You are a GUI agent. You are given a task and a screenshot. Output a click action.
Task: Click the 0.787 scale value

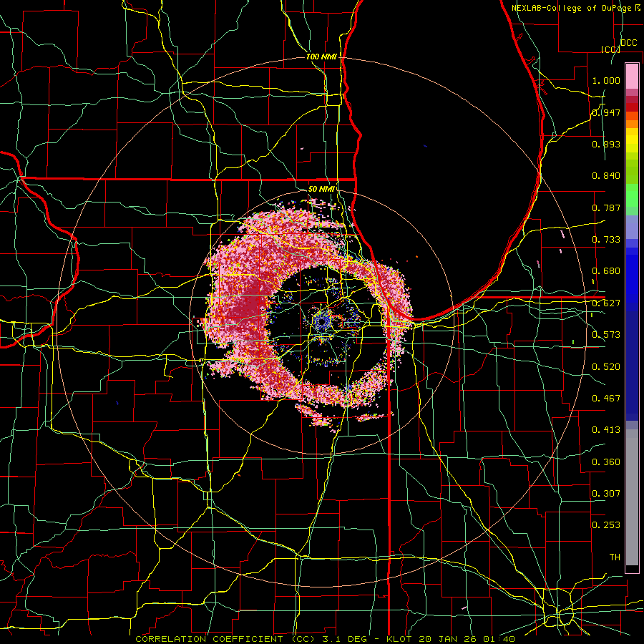pyautogui.click(x=606, y=208)
